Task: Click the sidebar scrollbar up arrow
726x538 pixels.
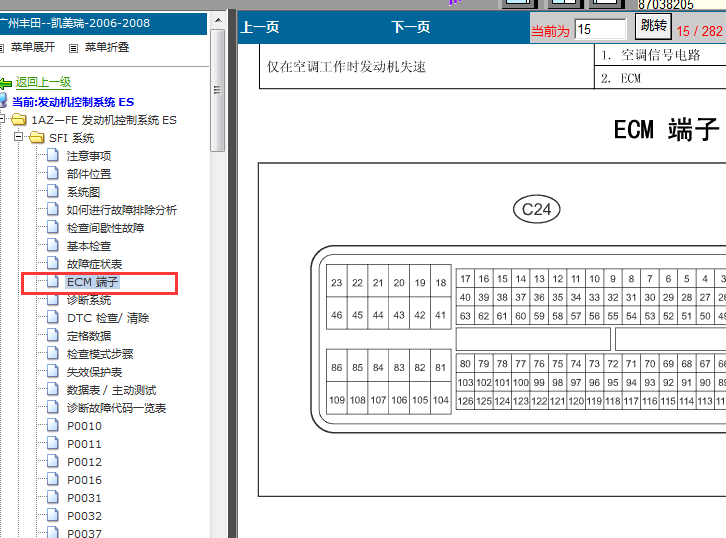Action: pos(218,21)
